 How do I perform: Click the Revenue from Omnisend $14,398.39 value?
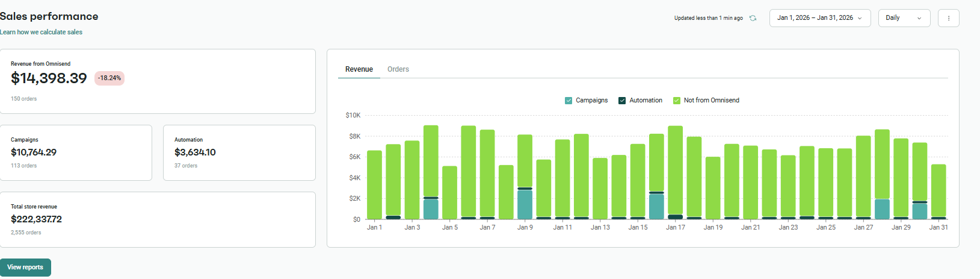(x=49, y=78)
